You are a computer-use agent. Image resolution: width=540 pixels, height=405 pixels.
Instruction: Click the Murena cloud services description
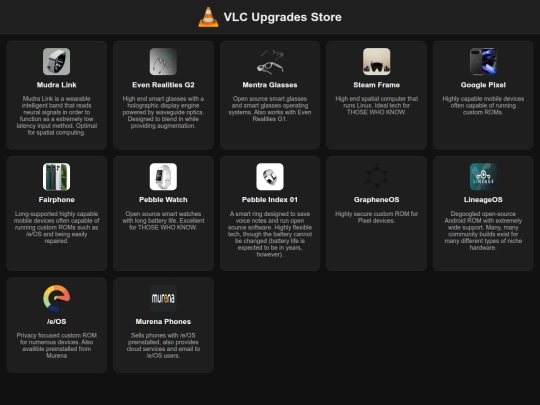(x=163, y=345)
